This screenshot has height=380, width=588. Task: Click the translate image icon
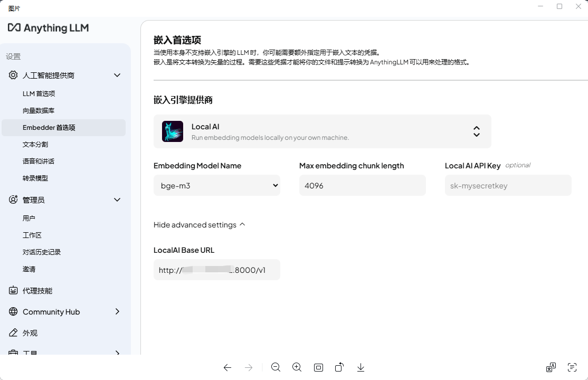[551, 367]
